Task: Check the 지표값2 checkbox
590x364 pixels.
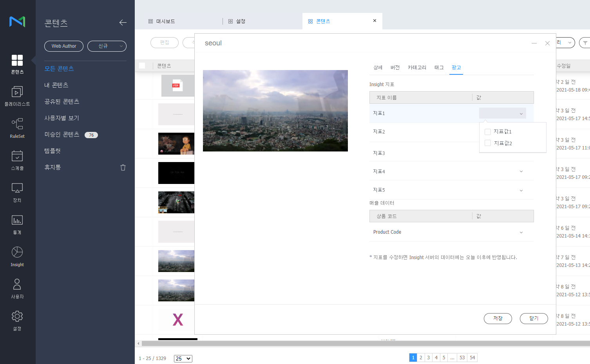Action: pyautogui.click(x=488, y=143)
